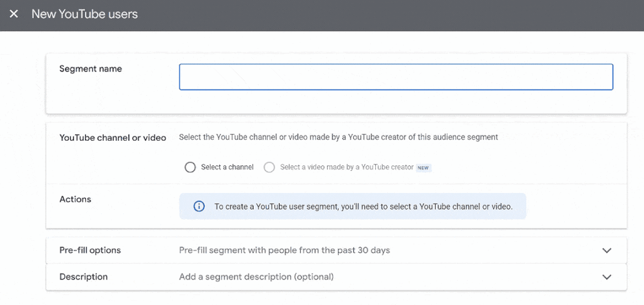Click 'Pre-fill segment with people from the past 30 days'
644x305 pixels.
[x=284, y=250]
